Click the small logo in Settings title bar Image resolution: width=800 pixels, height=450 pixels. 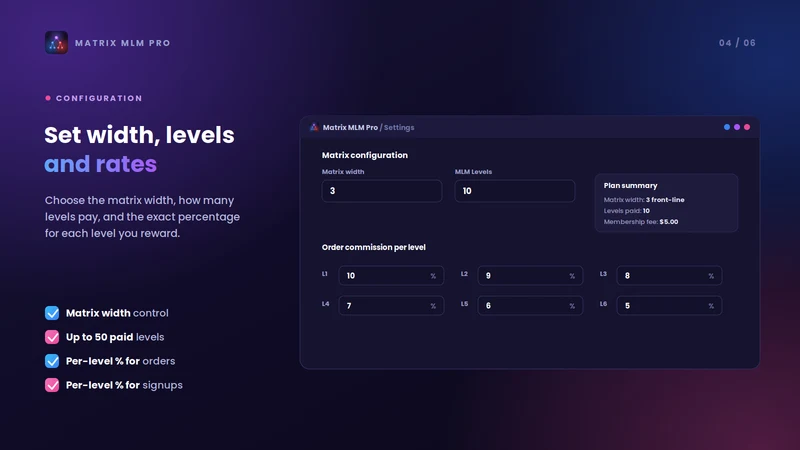314,127
